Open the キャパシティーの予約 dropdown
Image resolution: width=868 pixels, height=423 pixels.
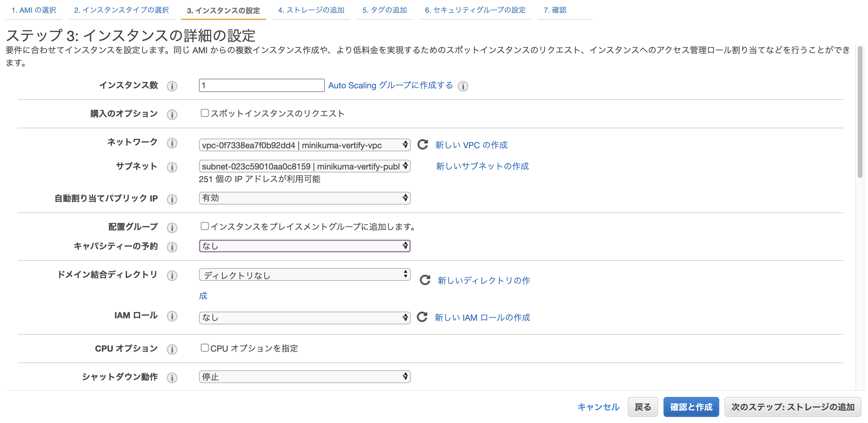(303, 246)
